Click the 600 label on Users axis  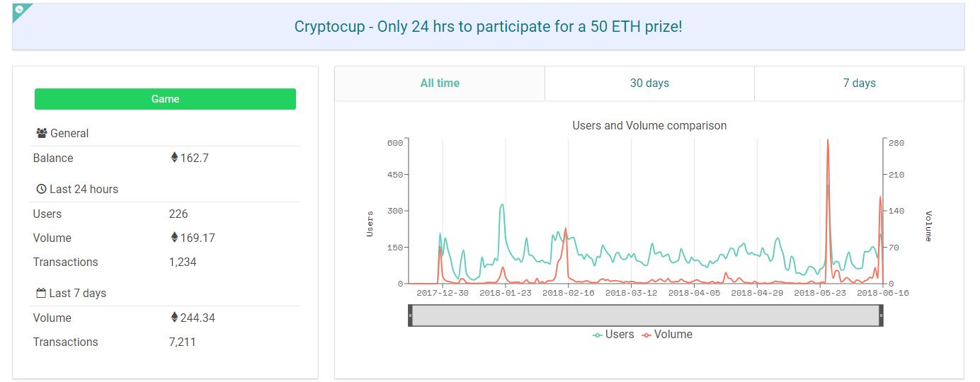[x=395, y=143]
